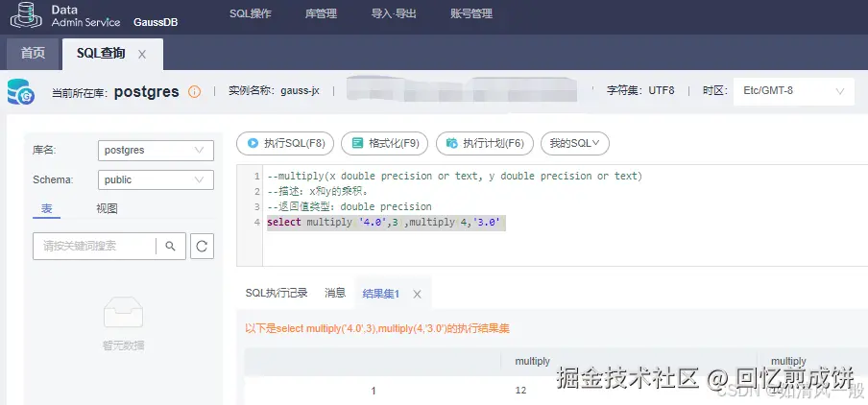Image resolution: width=868 pixels, height=405 pixels.
Task: Click the refresh icon beside table search
Action: click(202, 247)
